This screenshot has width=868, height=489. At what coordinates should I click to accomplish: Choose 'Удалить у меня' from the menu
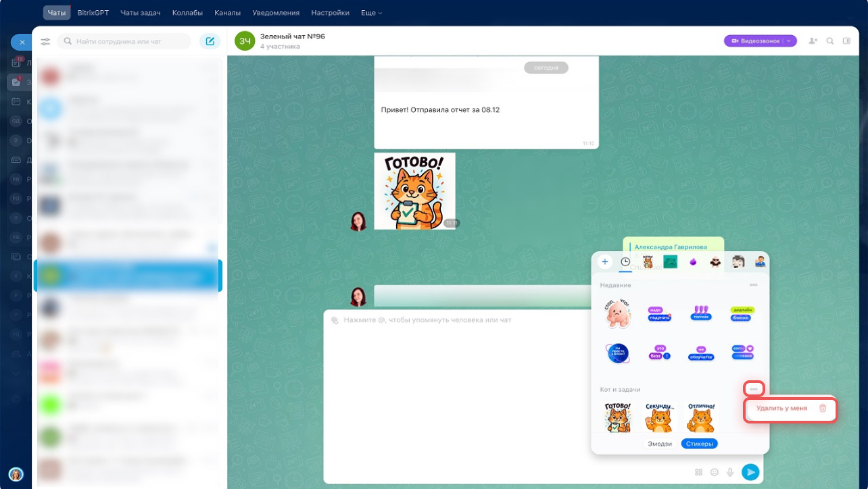pos(790,409)
